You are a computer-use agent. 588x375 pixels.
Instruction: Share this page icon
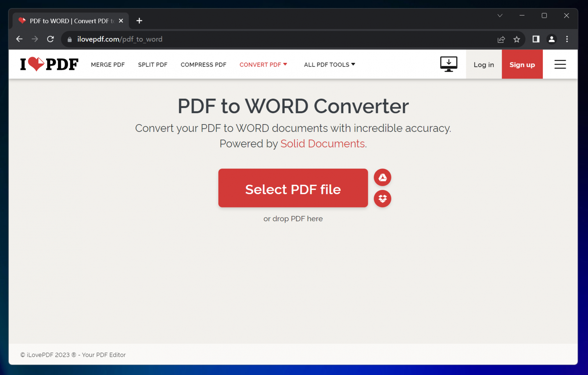click(501, 39)
